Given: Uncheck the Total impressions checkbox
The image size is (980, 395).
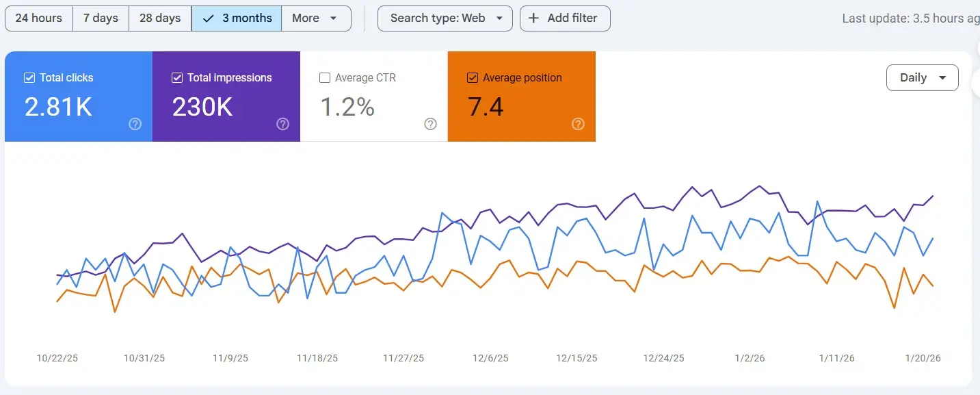Looking at the screenshot, I should [x=177, y=78].
